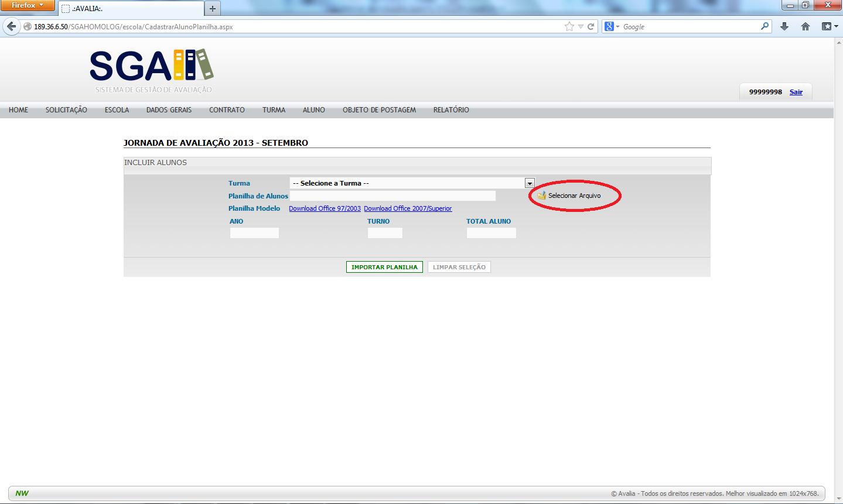
Task: Click the Selecionar Arquivo folder icon
Action: tap(541, 196)
